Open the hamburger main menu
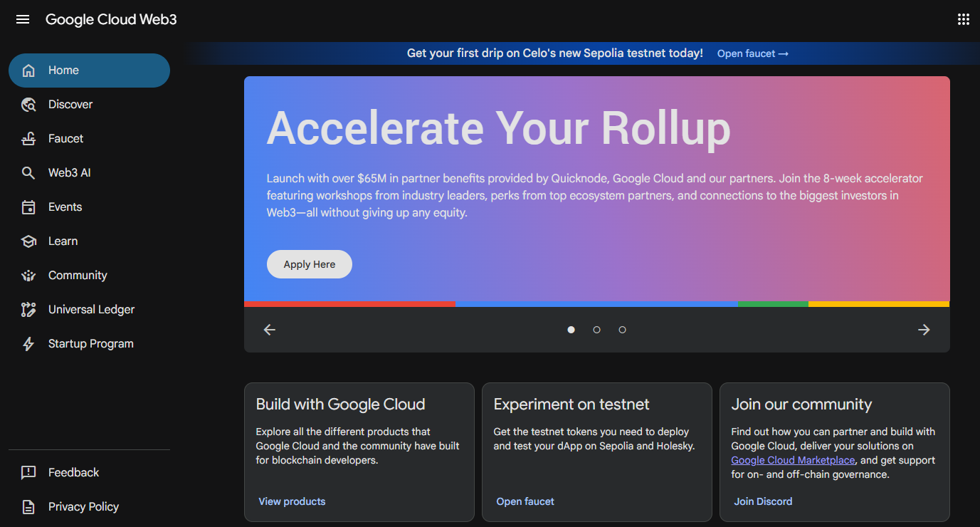Viewport: 980px width, 527px height. [x=23, y=19]
